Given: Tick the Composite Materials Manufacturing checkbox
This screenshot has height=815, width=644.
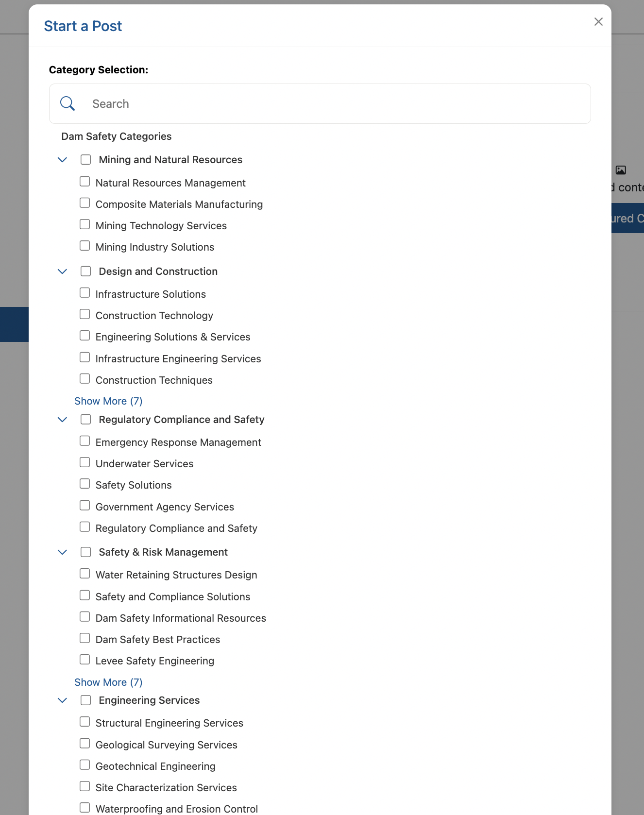Looking at the screenshot, I should pyautogui.click(x=85, y=203).
